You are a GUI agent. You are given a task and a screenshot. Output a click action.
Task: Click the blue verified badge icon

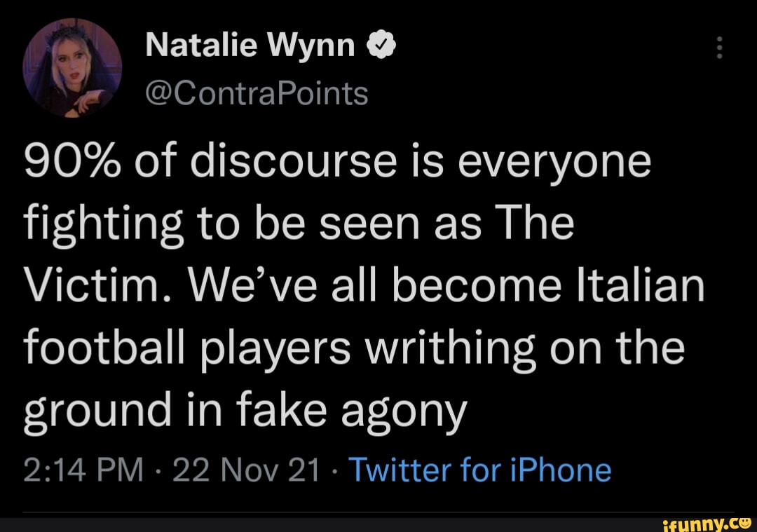click(x=378, y=47)
